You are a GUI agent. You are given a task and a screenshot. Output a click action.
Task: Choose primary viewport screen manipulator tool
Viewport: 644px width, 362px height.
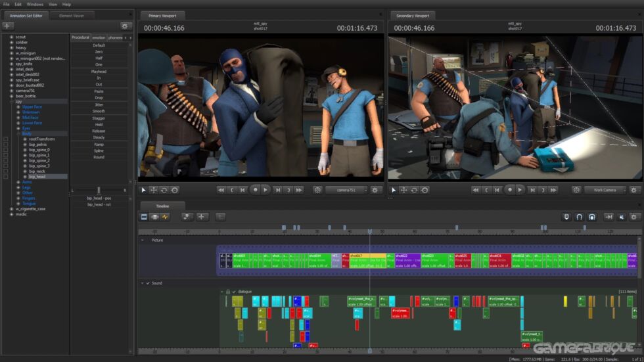point(175,190)
